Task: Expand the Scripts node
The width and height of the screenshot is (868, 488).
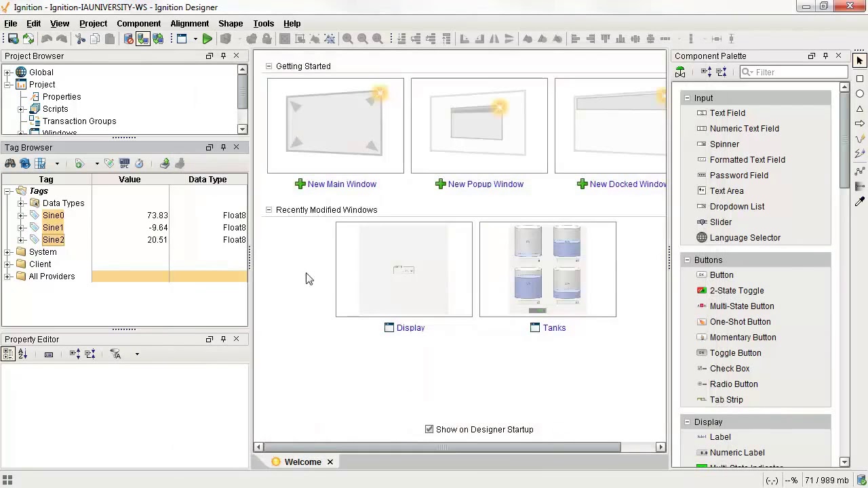Action: [x=22, y=109]
